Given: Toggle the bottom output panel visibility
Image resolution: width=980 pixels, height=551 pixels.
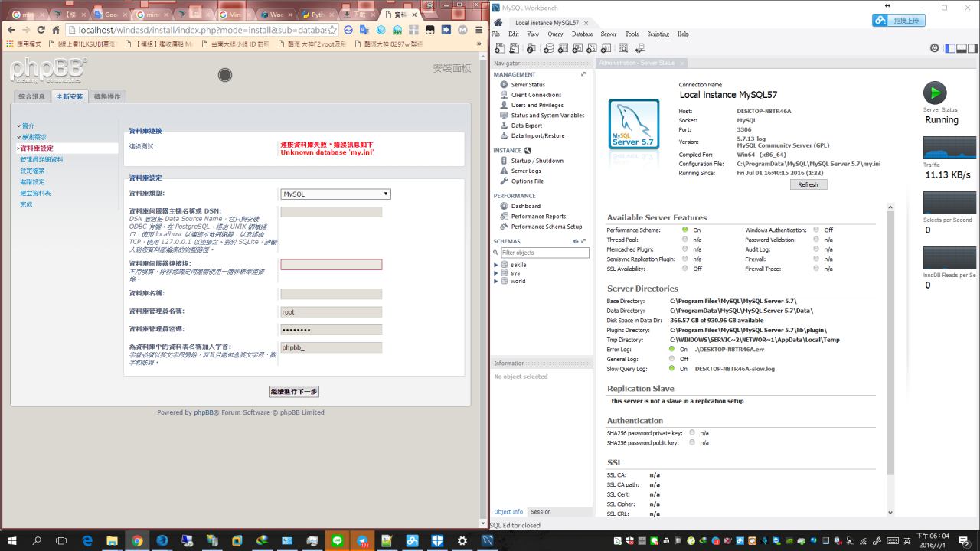Looking at the screenshot, I should tap(961, 48).
